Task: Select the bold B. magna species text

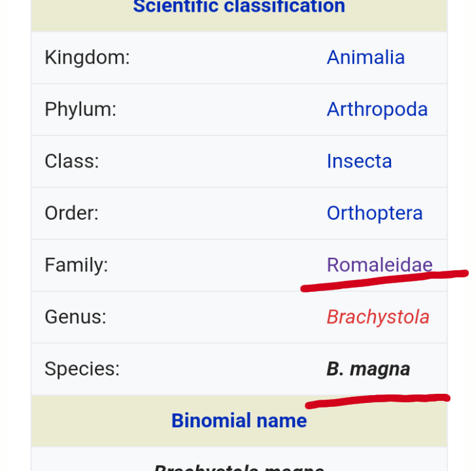Action: tap(368, 369)
